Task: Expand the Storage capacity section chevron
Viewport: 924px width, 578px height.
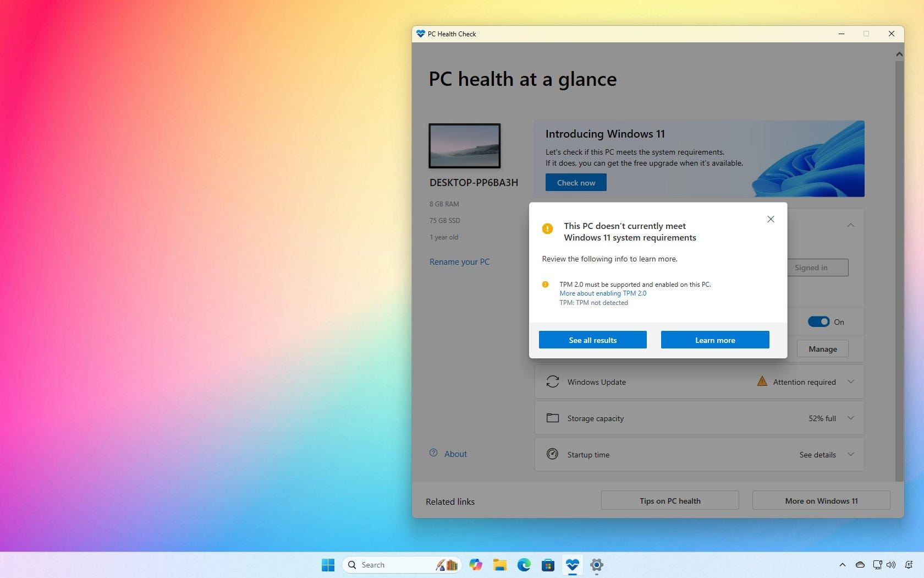Action: click(x=851, y=418)
